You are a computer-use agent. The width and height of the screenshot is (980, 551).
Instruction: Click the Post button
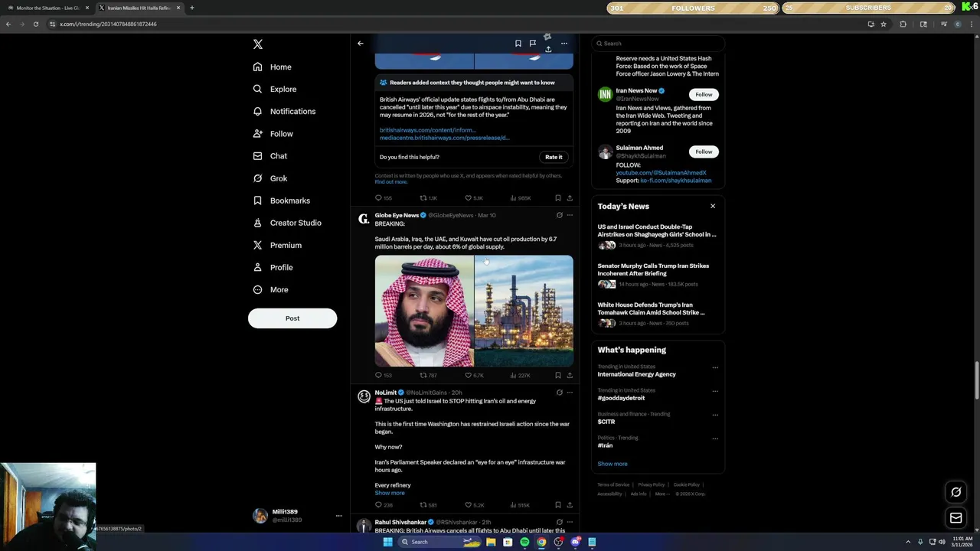coord(292,318)
